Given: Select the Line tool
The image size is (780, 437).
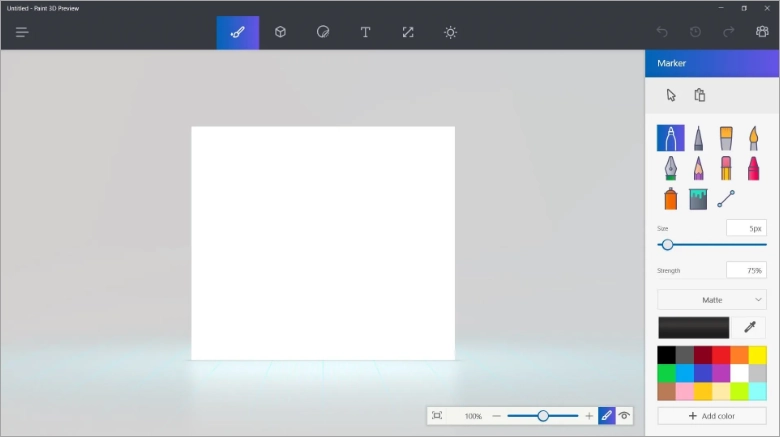Looking at the screenshot, I should pyautogui.click(x=726, y=199).
